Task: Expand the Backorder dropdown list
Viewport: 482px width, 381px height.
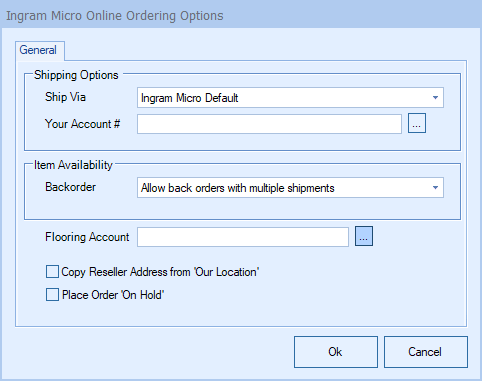Action: 290,188
